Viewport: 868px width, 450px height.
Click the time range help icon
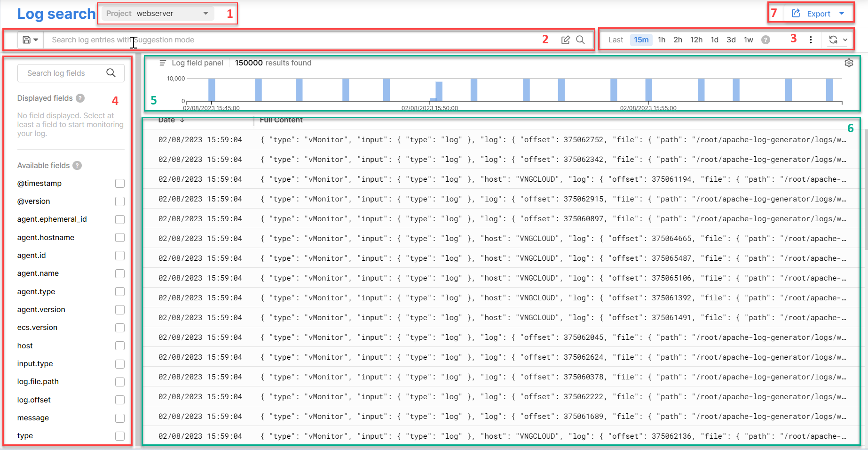(x=765, y=40)
